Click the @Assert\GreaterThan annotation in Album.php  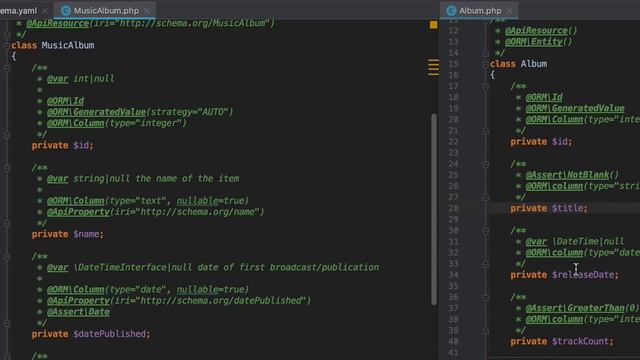[x=582, y=308]
